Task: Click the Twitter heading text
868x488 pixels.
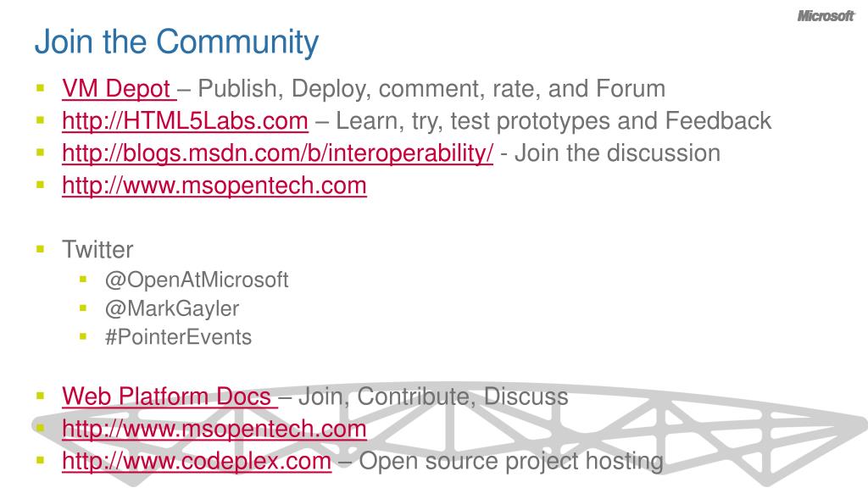Action: [97, 250]
